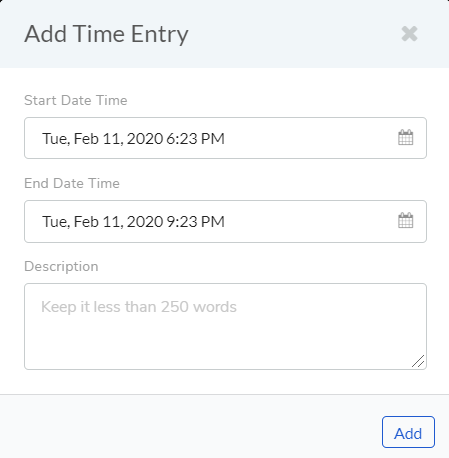Place cursor on 9:23 PM in the end field

point(195,222)
